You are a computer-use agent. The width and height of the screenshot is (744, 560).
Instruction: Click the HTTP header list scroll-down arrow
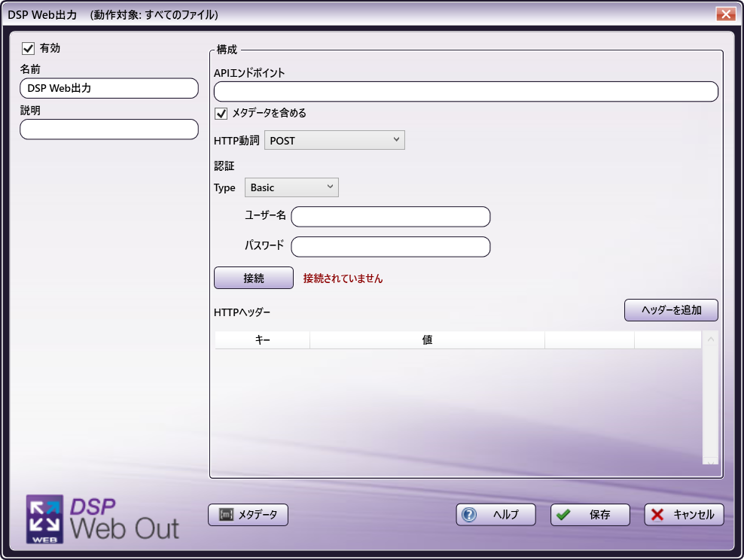click(711, 462)
